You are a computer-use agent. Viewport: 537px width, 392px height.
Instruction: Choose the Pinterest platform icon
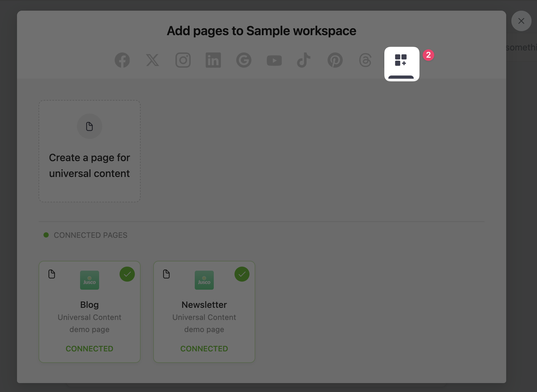click(x=335, y=60)
